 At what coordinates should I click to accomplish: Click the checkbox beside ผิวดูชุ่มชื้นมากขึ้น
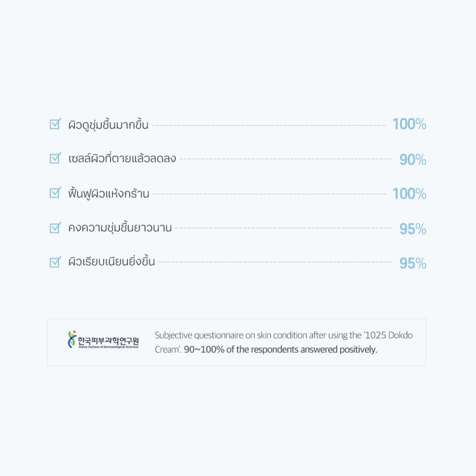55,124
